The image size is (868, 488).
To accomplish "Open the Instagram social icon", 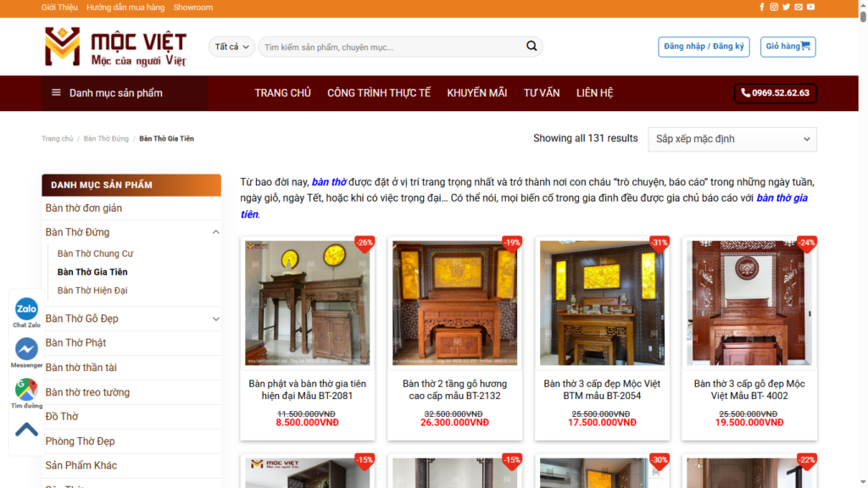I will tap(774, 8).
